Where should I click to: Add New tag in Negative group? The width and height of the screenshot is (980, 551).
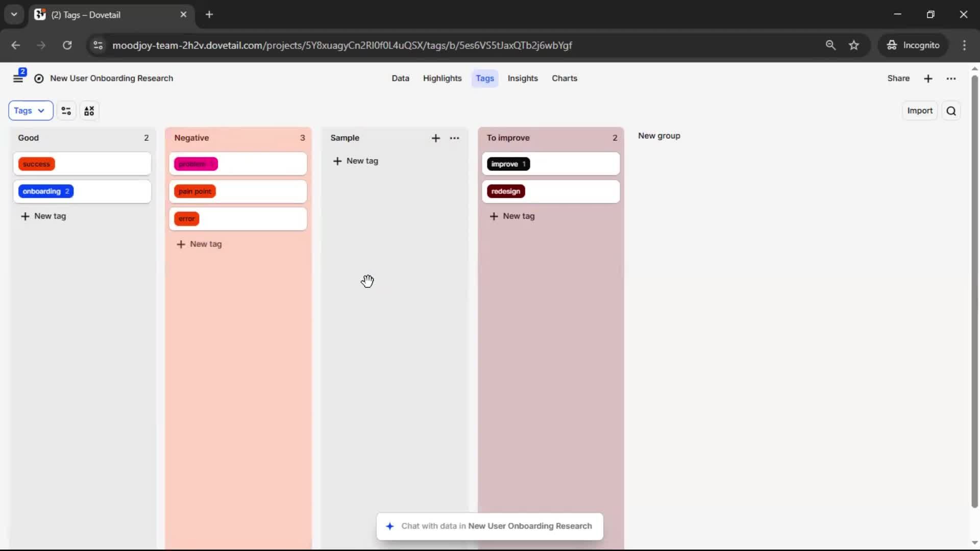coord(200,244)
